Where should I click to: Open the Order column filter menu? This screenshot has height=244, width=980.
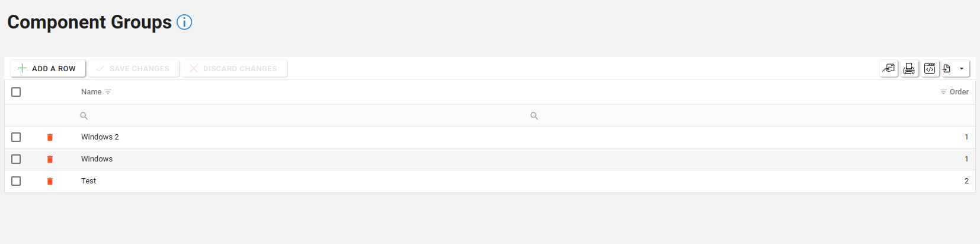point(943,92)
